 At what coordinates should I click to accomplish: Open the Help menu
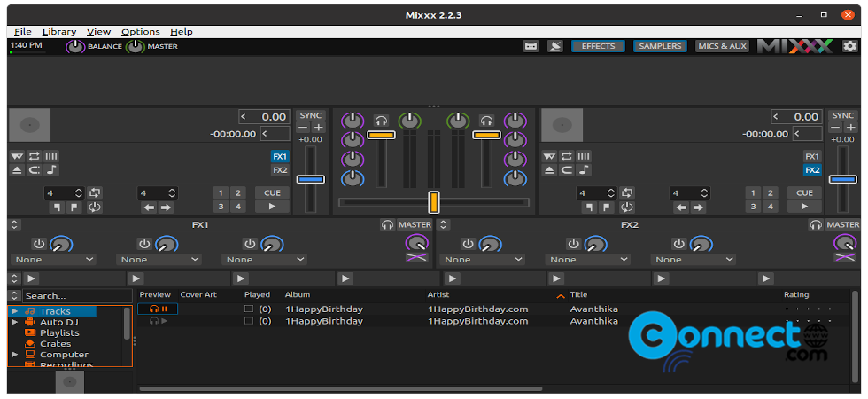click(182, 32)
